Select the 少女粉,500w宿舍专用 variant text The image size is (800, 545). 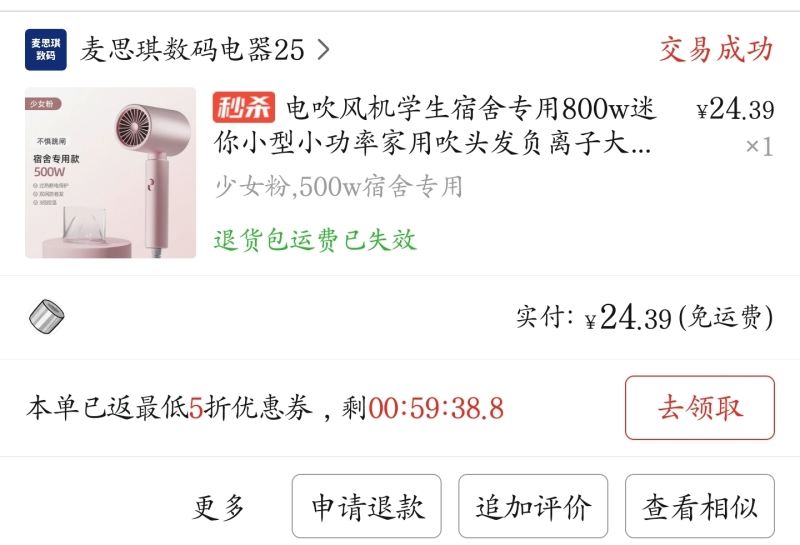tap(339, 186)
